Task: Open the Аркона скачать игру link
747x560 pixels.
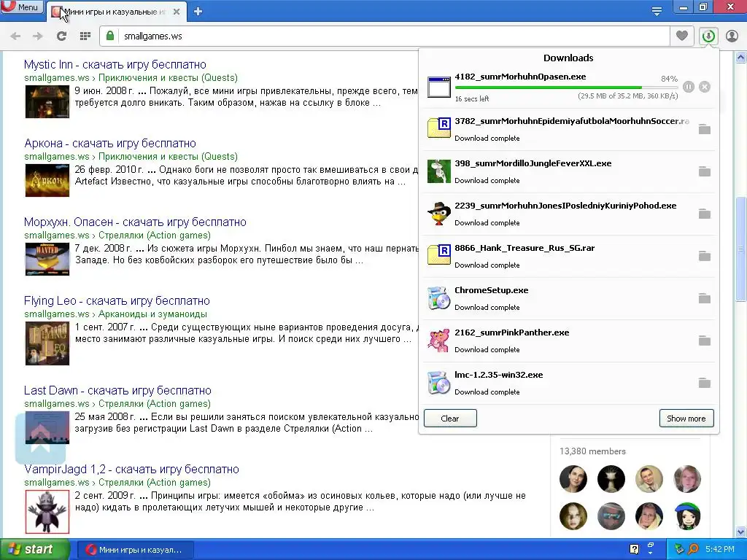Action: [110, 144]
